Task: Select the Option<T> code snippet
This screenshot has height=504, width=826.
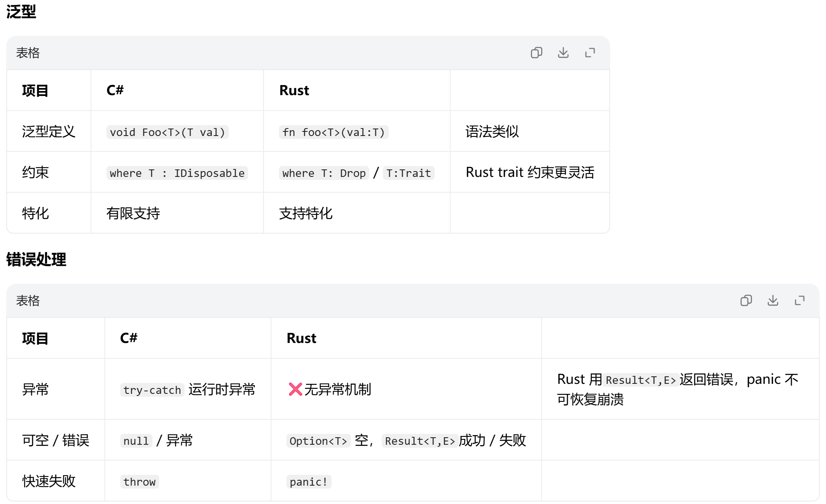Action: pos(318,441)
